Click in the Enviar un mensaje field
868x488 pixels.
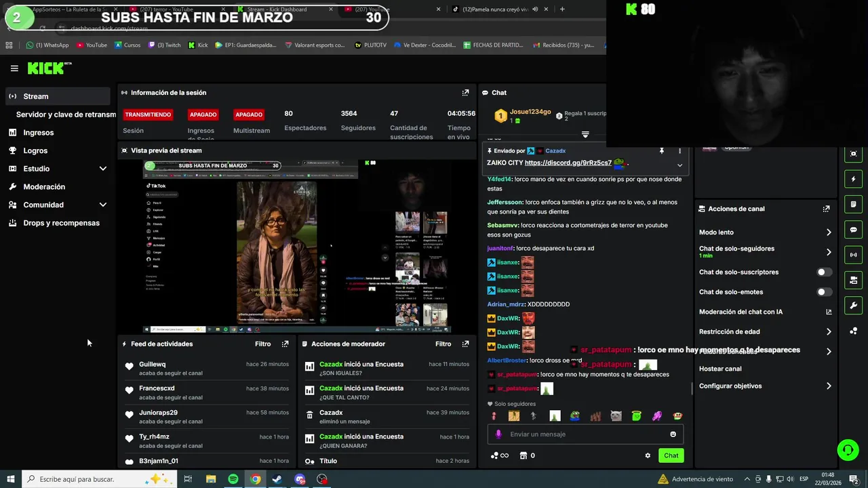585,434
